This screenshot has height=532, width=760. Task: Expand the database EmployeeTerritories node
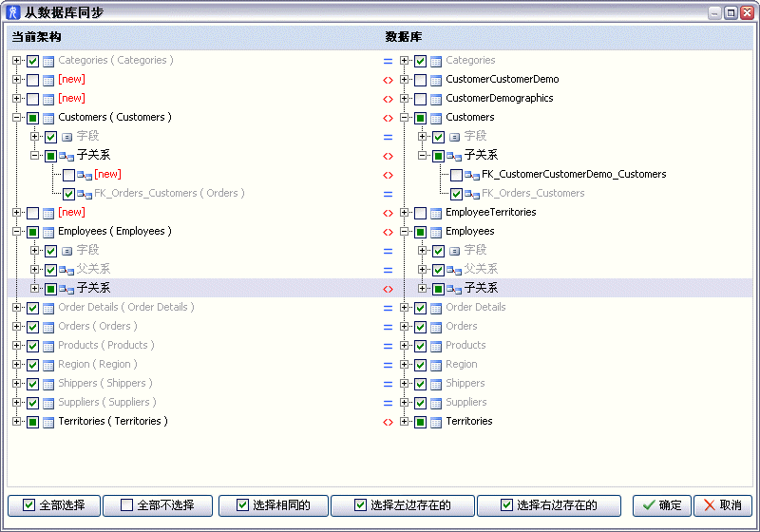[x=405, y=212]
